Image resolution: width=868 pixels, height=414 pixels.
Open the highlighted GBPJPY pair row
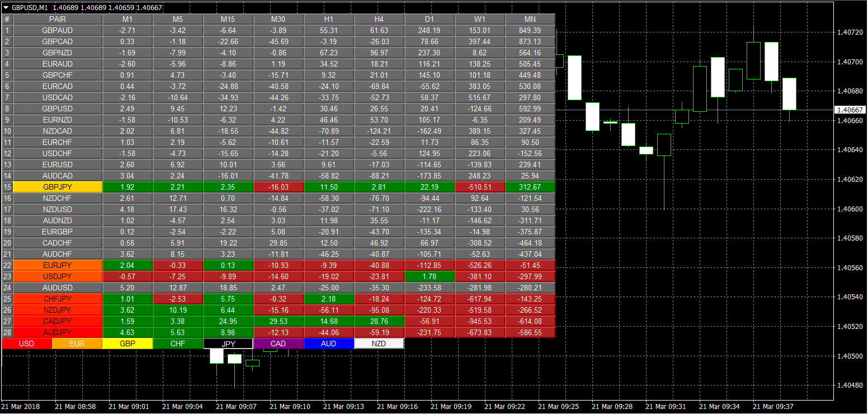pyautogui.click(x=58, y=187)
